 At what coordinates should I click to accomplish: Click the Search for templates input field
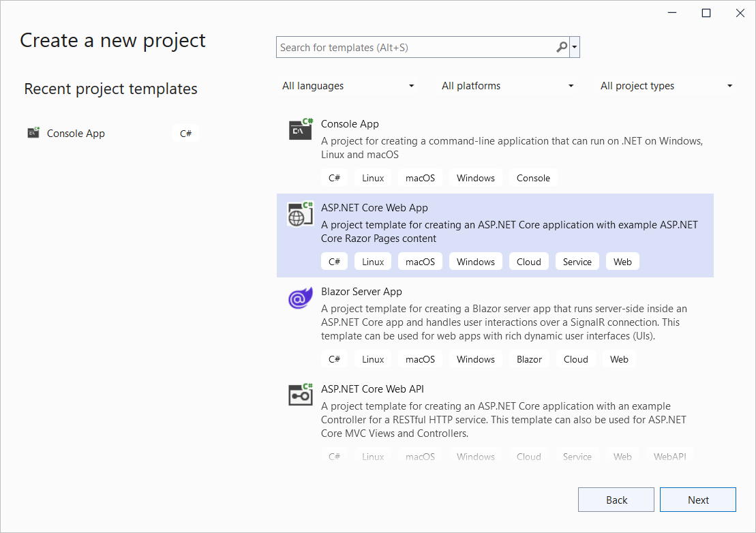[x=409, y=47]
